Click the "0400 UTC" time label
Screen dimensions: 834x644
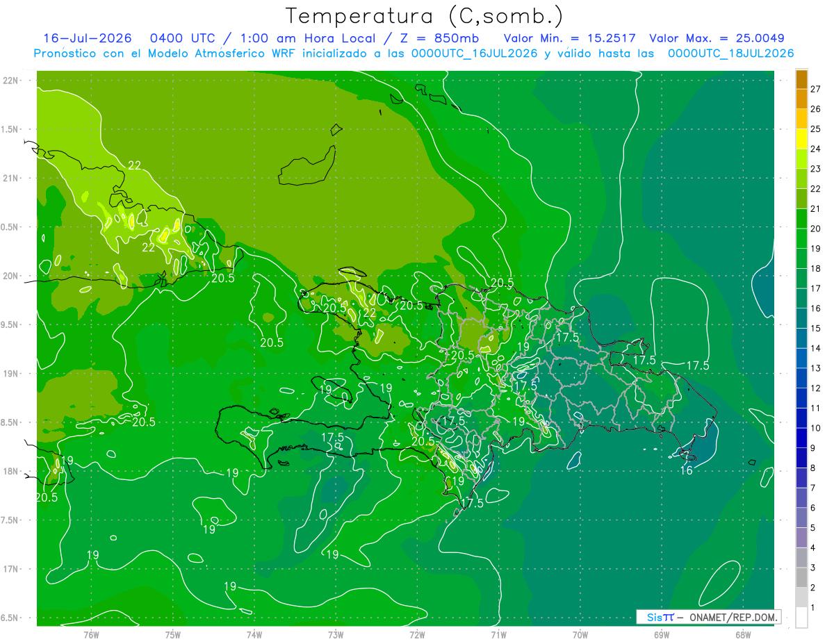[x=188, y=38]
